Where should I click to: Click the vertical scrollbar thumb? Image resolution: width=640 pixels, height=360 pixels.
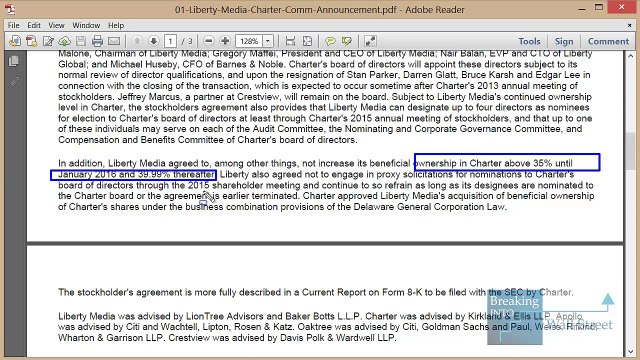(x=631, y=151)
